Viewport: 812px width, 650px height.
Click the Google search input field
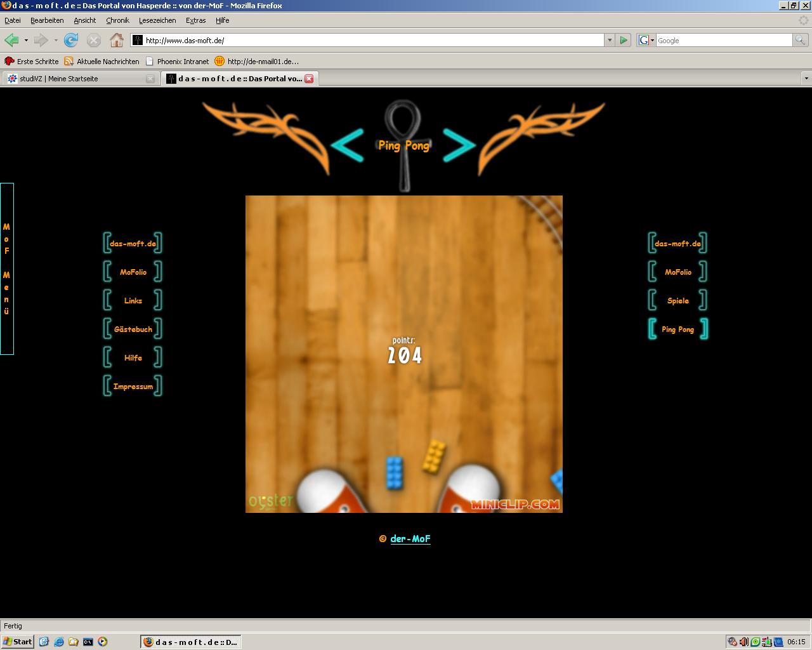723,40
